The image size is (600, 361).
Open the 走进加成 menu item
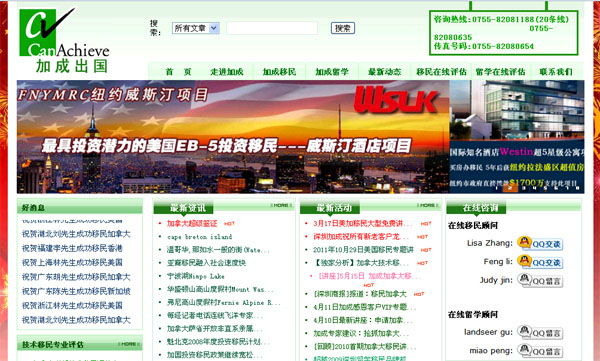[x=227, y=72]
